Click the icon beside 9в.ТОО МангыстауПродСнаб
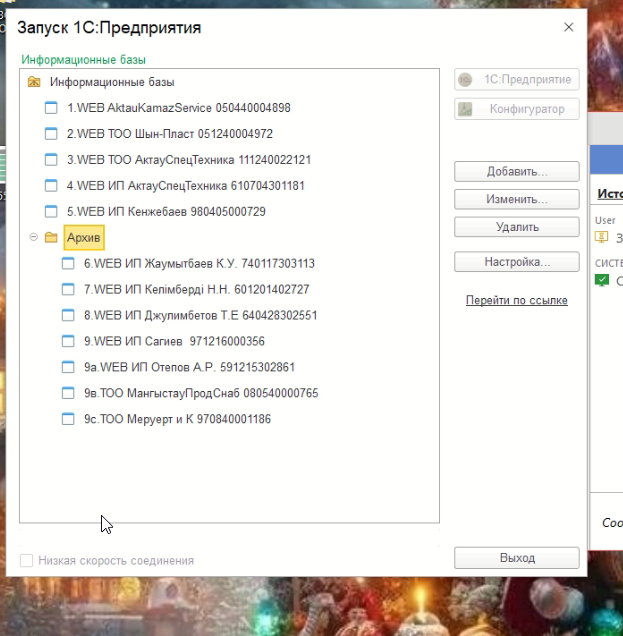This screenshot has width=623, height=636. point(68,393)
